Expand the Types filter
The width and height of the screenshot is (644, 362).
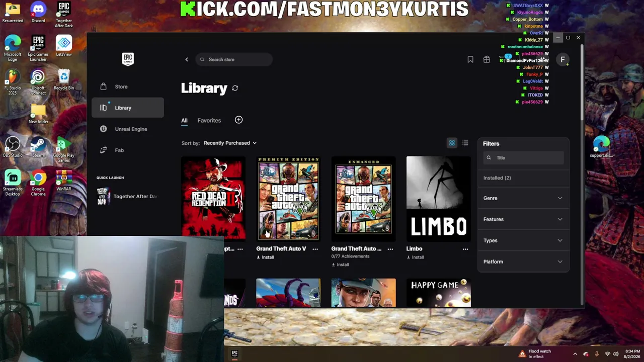pos(523,240)
